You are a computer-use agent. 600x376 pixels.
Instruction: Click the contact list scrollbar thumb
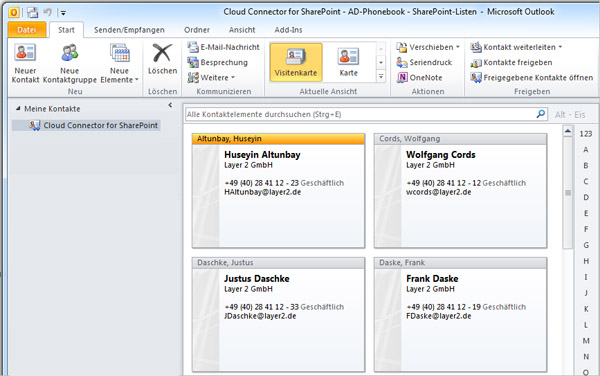(568, 193)
